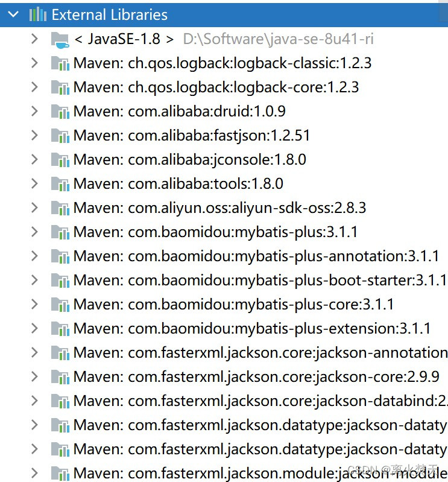
Task: Click the External Libraries bar-chart icon
Action: (x=38, y=14)
